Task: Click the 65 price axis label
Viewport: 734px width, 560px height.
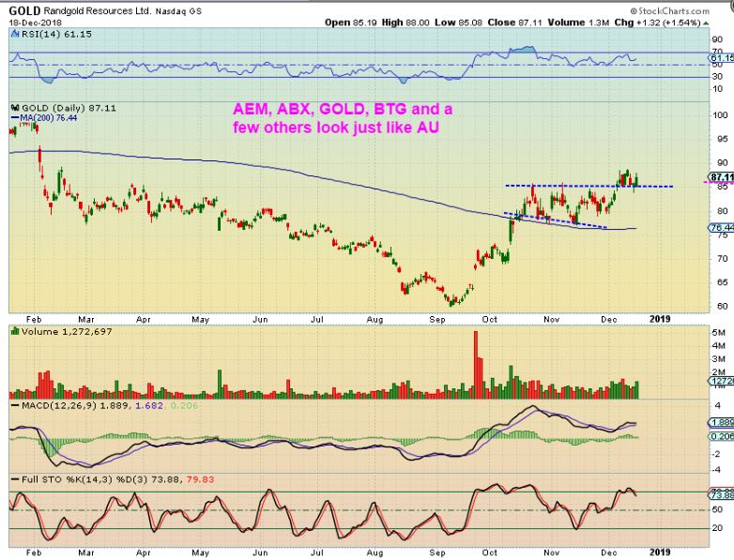Action: pyautogui.click(x=723, y=282)
